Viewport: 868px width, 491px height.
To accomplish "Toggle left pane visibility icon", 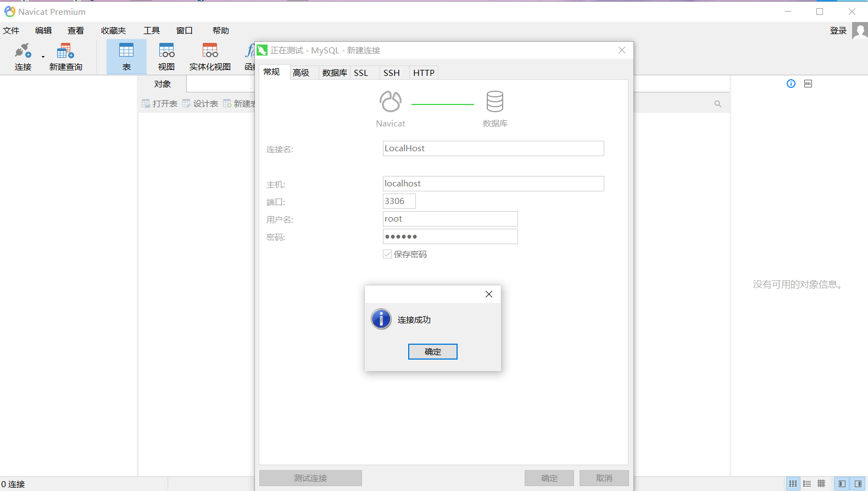I will coord(842,484).
